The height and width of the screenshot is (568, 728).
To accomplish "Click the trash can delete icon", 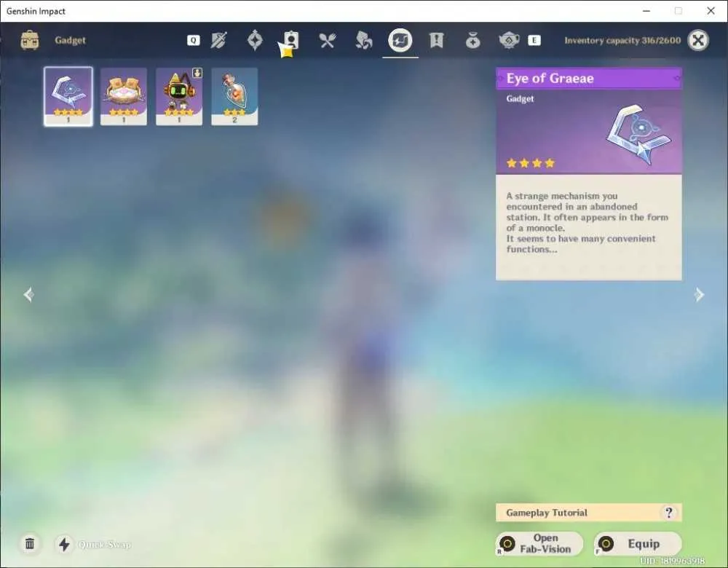I will tap(30, 543).
